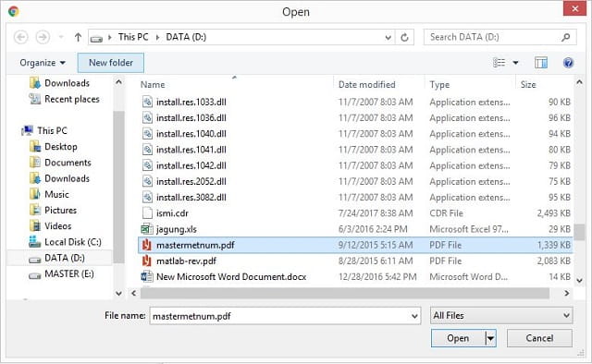
Task: Expand the File name dropdown
Action: (414, 316)
